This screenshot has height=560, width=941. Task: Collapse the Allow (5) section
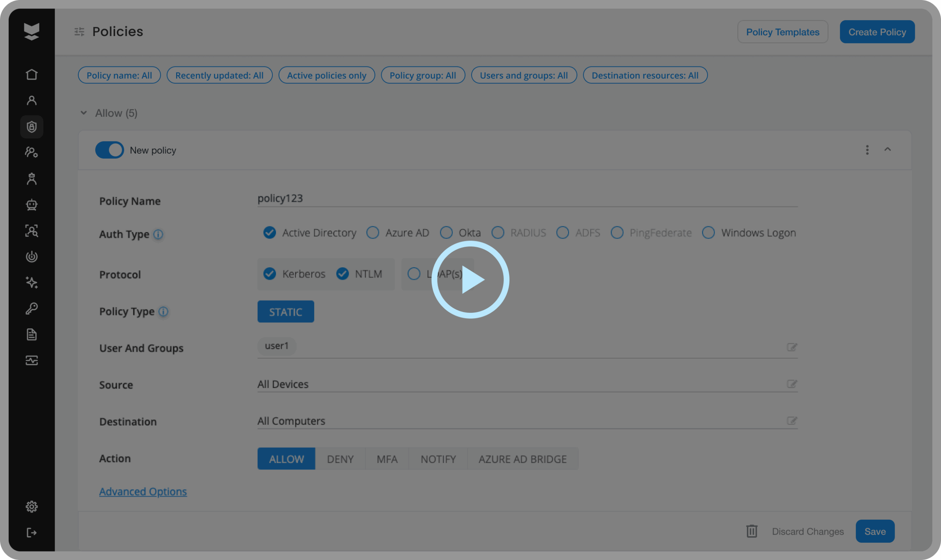tap(84, 113)
